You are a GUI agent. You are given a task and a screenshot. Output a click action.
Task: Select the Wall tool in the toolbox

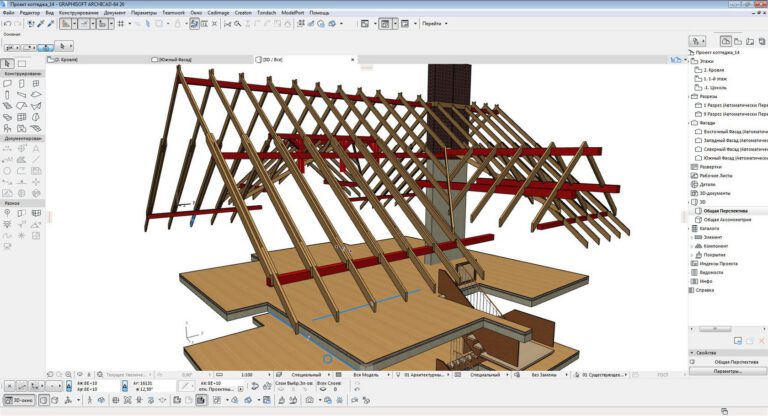[x=7, y=84]
